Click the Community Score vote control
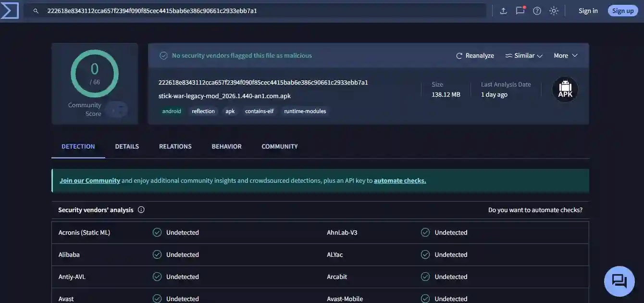This screenshot has width=644, height=303. pyautogui.click(x=117, y=110)
